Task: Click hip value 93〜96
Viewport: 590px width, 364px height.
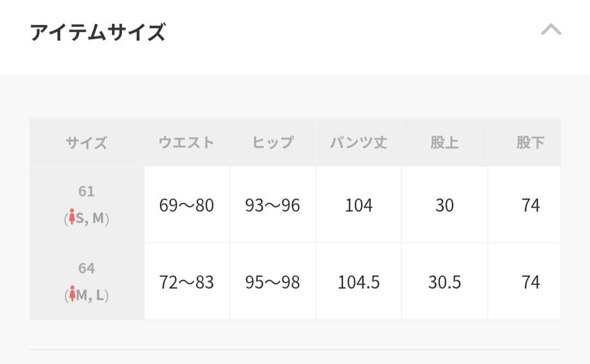Action: pyautogui.click(x=273, y=205)
